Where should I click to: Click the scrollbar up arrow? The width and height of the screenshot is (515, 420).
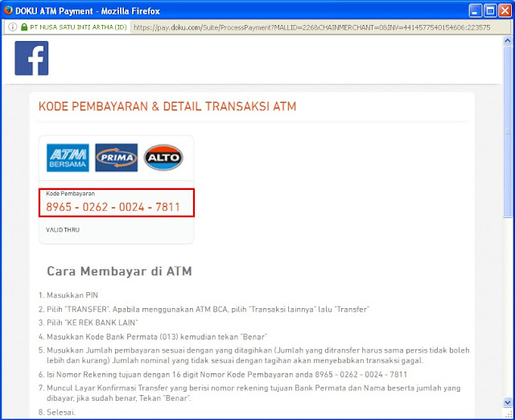click(x=508, y=41)
